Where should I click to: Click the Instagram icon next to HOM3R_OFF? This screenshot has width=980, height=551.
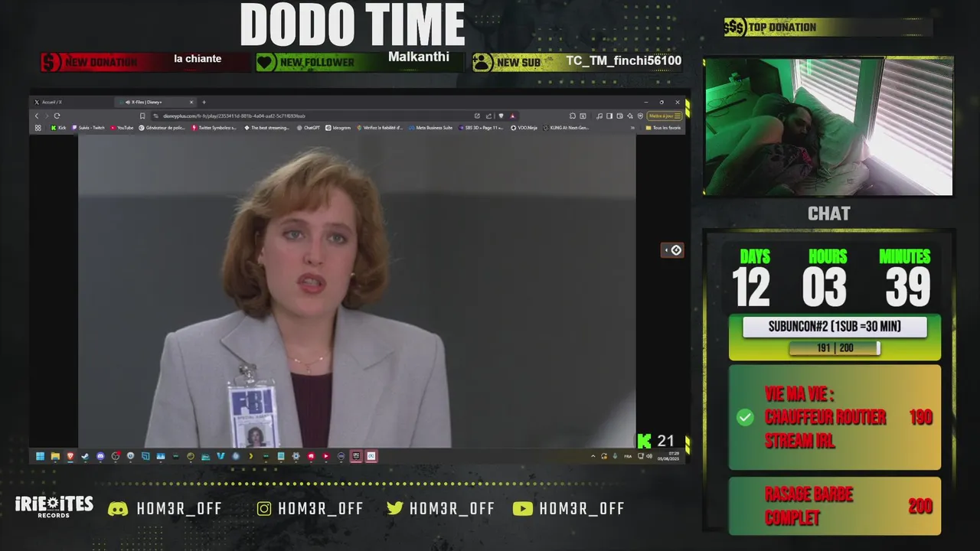coord(264,509)
